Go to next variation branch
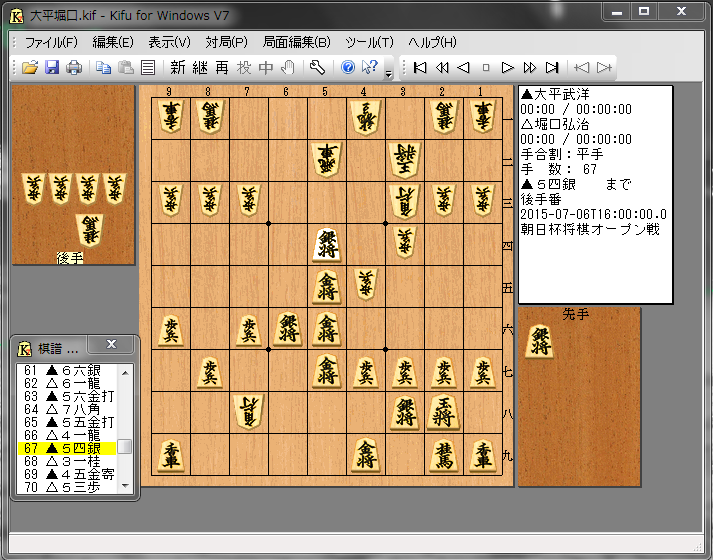Screen dimensions: 713x560 604,68
